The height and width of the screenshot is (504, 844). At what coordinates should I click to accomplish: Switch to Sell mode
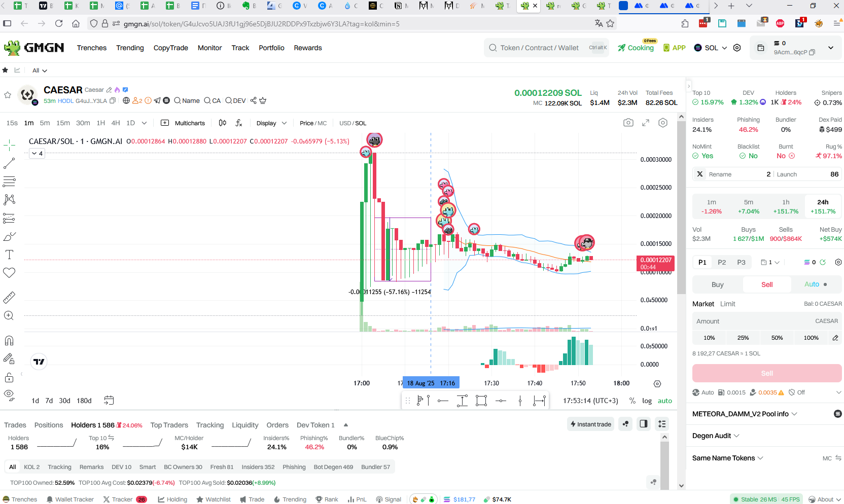767,284
